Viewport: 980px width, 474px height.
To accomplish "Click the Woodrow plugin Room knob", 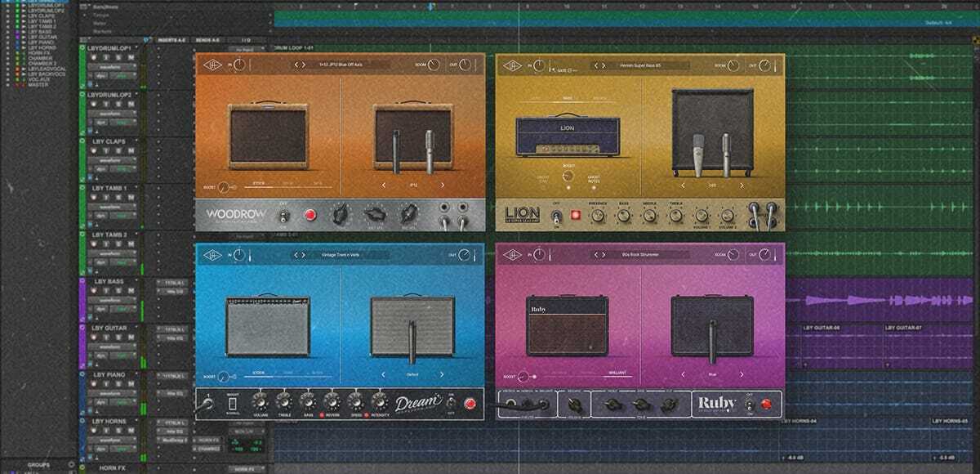I will [x=434, y=65].
